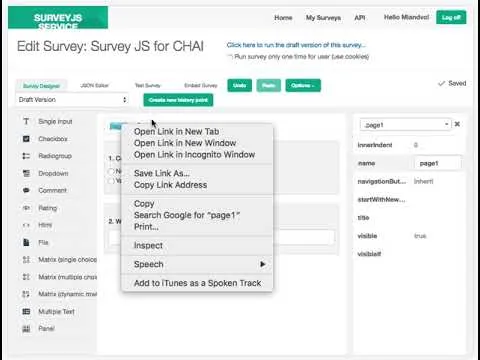Add a Checkbox question from toolbox
Viewport: 480px width, 360px height.
coord(26,139)
